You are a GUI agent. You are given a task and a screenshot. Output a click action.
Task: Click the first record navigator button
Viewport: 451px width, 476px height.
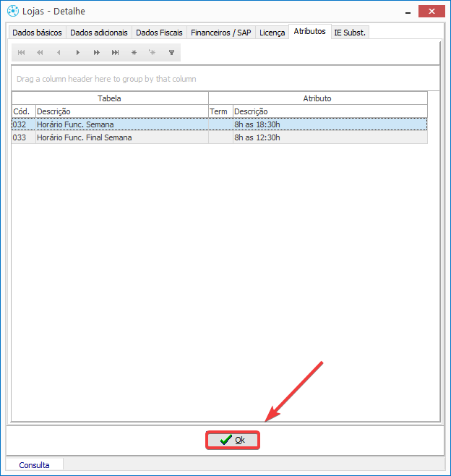[x=21, y=53]
